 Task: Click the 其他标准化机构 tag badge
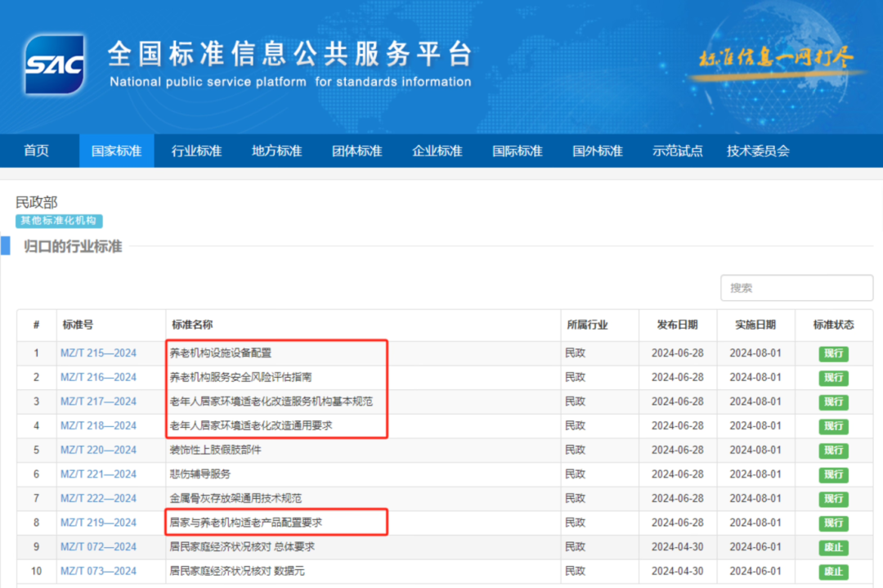(x=59, y=221)
